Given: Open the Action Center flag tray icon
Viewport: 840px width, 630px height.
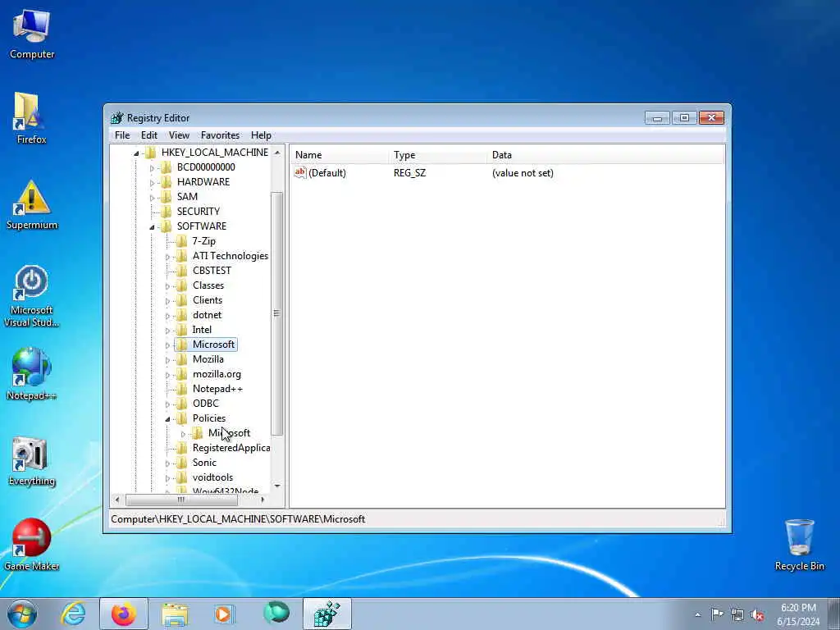Looking at the screenshot, I should pyautogui.click(x=717, y=614).
